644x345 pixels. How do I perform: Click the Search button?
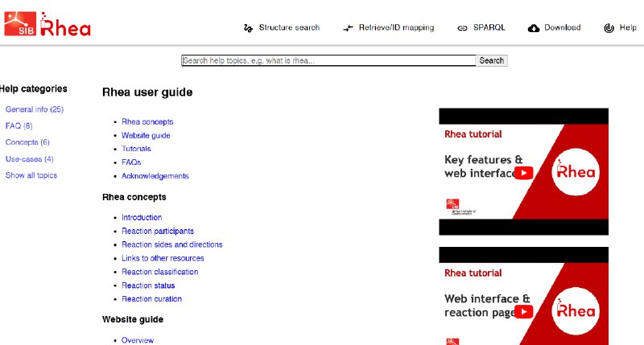492,60
